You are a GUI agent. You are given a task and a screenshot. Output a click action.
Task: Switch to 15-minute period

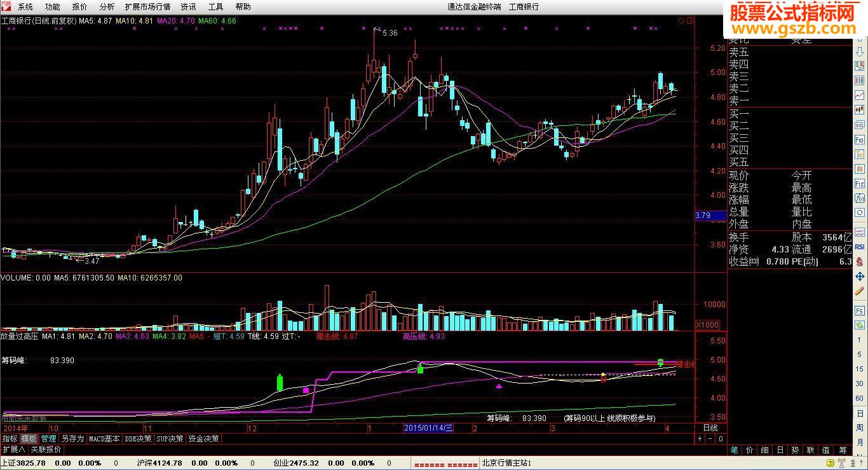(x=860, y=369)
